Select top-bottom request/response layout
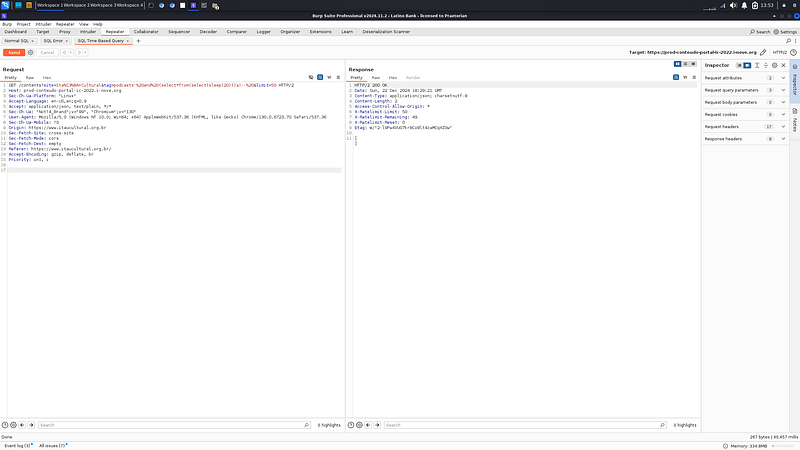 pyautogui.click(x=686, y=64)
